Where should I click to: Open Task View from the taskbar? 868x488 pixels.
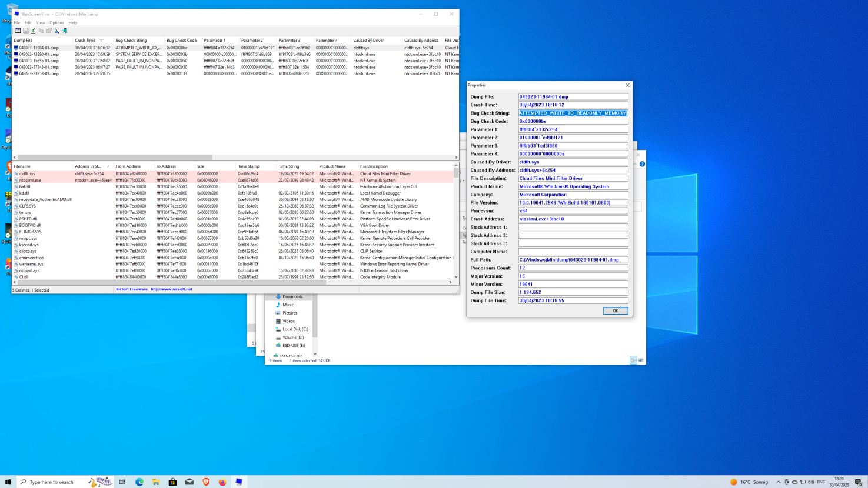tap(122, 482)
